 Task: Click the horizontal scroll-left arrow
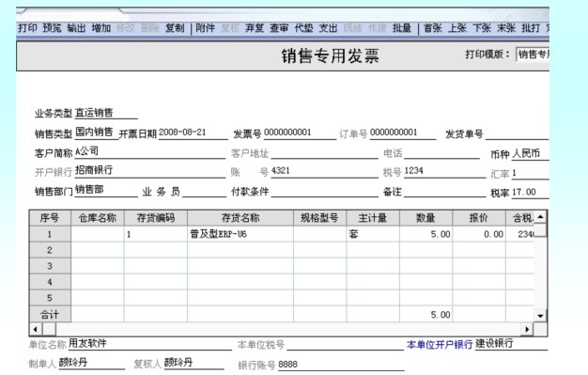pos(36,329)
